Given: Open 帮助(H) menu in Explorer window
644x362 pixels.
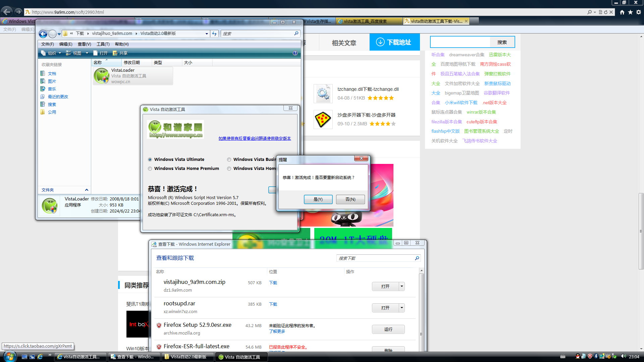Looking at the screenshot, I should tap(122, 44).
